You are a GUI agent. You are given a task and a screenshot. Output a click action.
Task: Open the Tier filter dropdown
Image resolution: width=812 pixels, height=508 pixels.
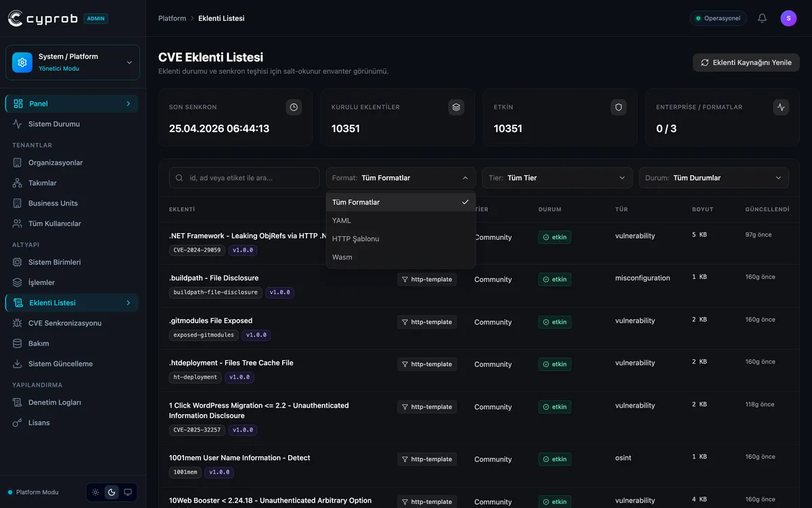click(x=558, y=178)
